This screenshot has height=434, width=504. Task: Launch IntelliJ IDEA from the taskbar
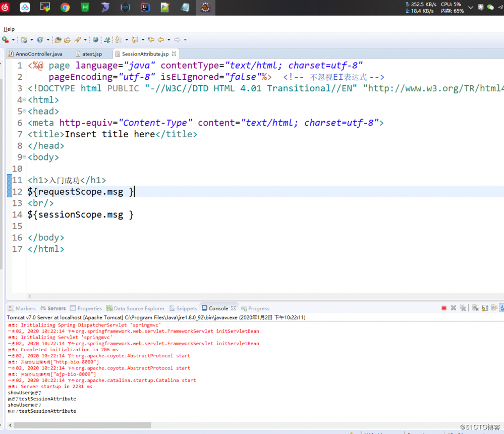pyautogui.click(x=146, y=8)
